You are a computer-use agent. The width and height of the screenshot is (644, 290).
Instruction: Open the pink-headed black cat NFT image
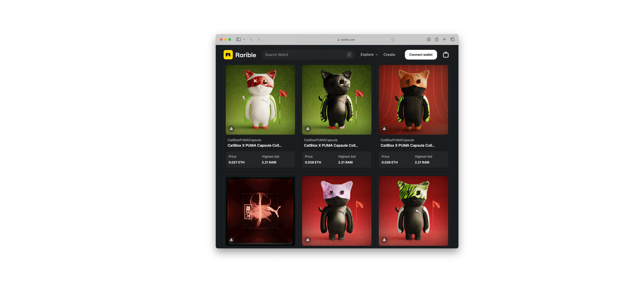point(337,211)
